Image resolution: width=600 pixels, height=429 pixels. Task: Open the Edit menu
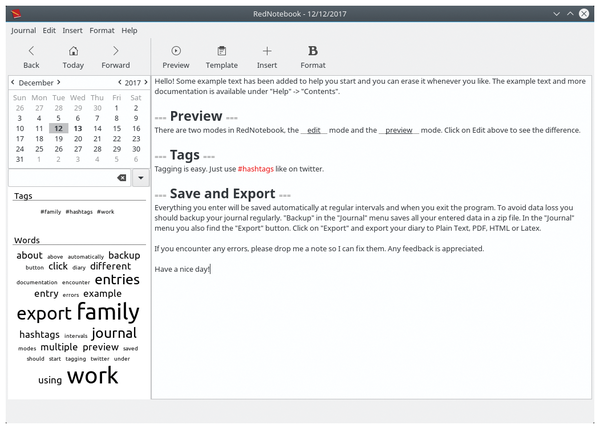tap(49, 31)
